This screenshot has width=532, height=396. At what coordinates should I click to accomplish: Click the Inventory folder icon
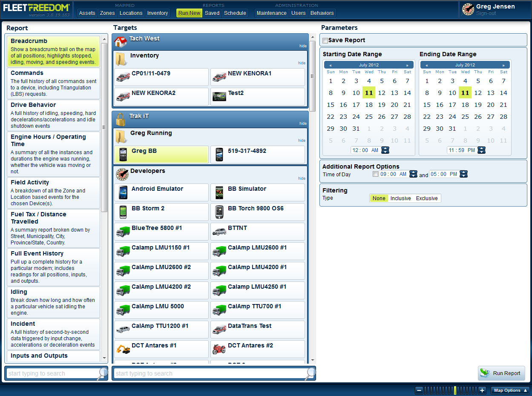pos(121,59)
